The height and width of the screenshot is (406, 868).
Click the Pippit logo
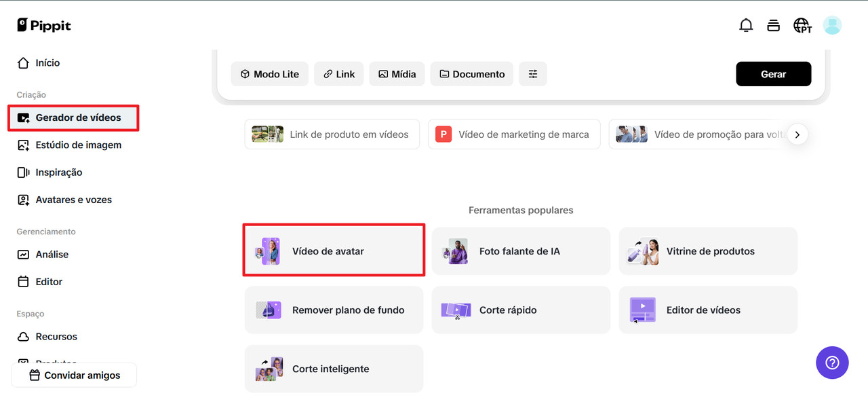(x=44, y=26)
